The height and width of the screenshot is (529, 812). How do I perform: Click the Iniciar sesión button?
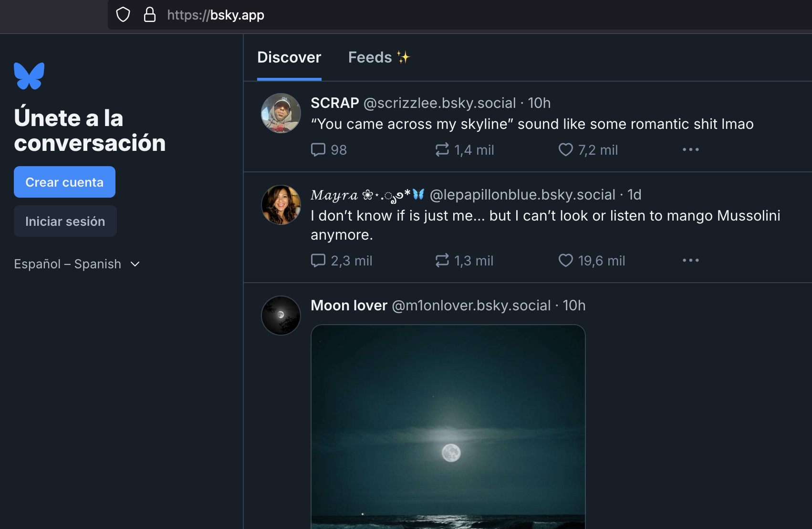65,222
